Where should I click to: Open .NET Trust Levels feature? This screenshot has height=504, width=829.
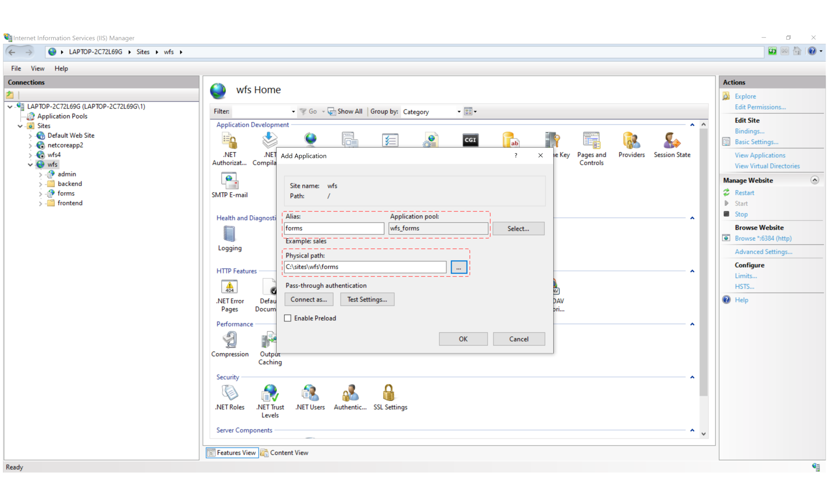pos(270,401)
